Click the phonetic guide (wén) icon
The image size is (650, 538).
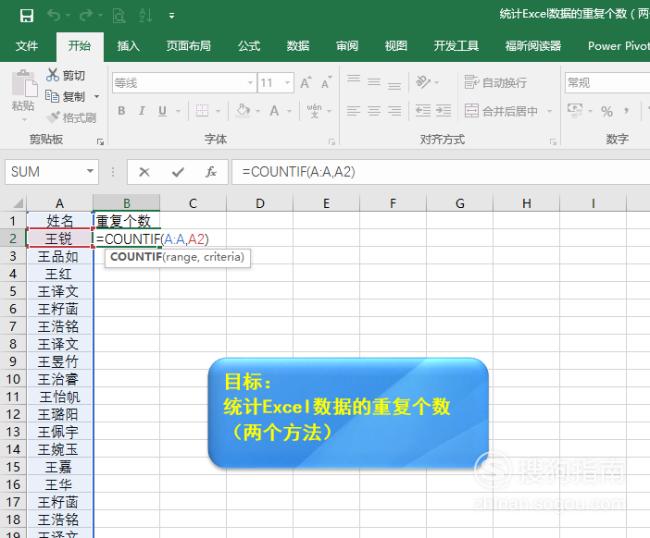tap(314, 111)
